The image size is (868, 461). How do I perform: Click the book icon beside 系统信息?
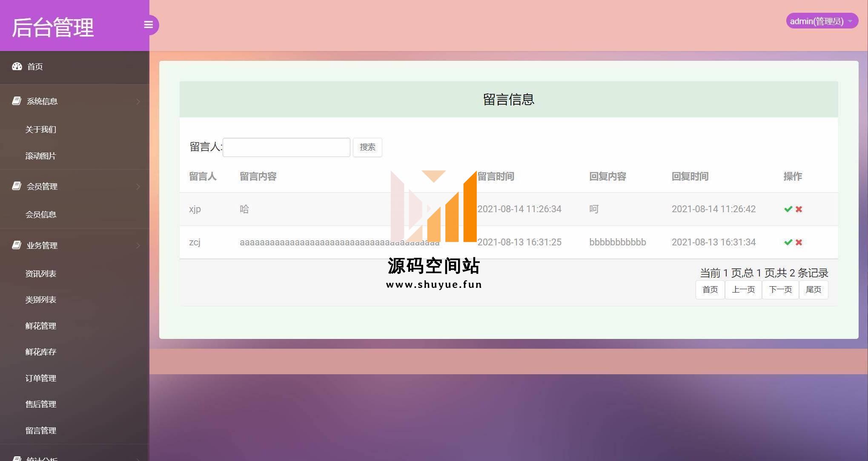[x=17, y=101]
